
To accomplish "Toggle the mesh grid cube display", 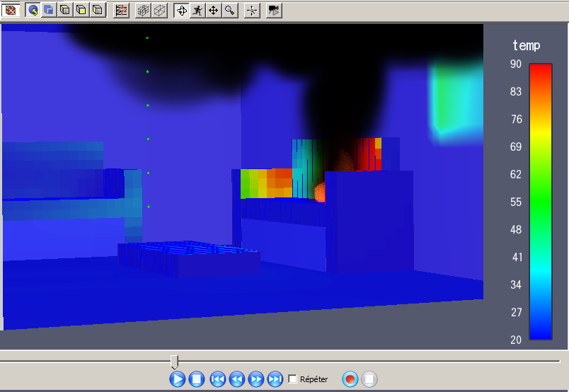I will (x=143, y=11).
